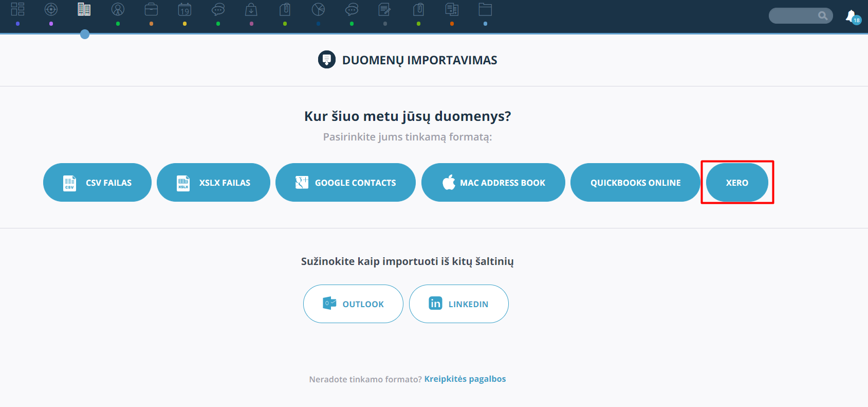868x407 pixels.
Task: Choose the CSV FAILAS import option
Action: (97, 183)
